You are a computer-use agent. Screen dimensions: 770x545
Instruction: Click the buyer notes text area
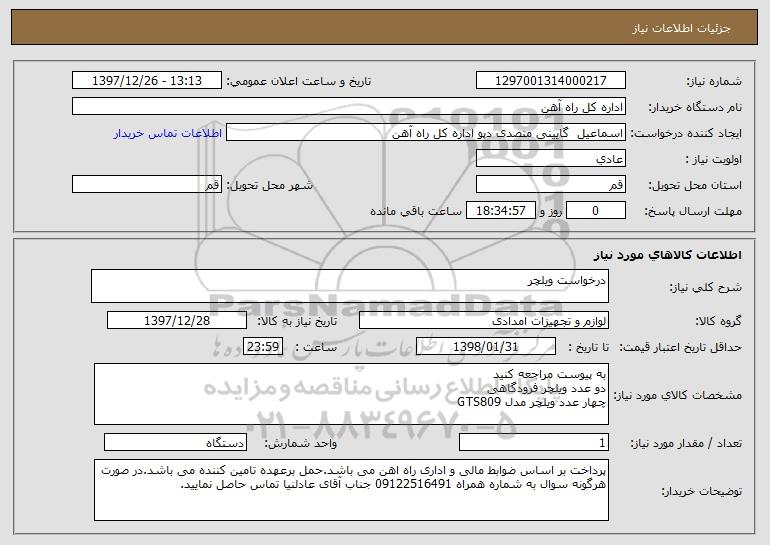point(351,490)
